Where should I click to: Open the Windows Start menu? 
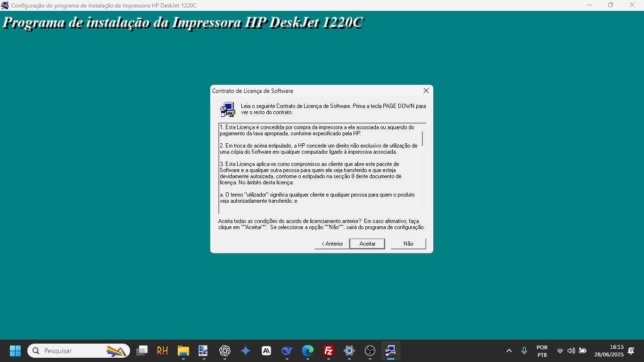[16, 351]
